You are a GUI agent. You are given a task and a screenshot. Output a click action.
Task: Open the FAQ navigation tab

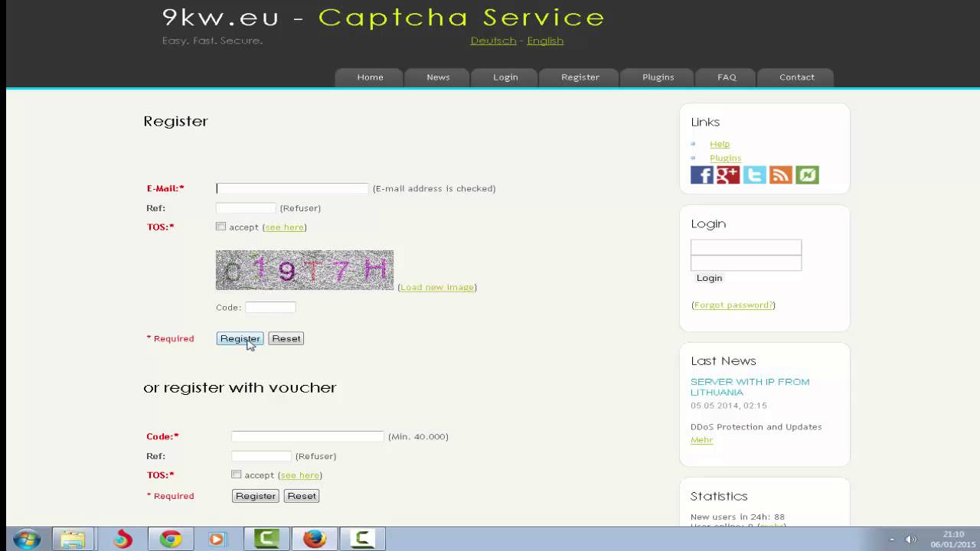click(x=727, y=77)
